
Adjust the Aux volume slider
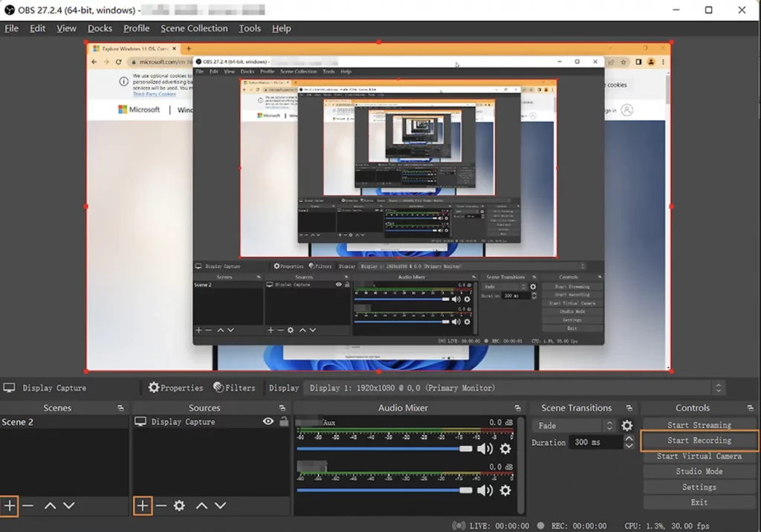[384, 449]
